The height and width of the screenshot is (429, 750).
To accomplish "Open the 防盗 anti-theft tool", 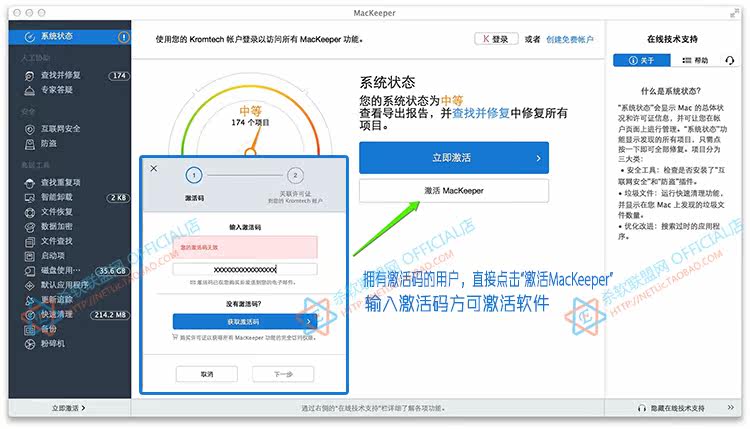I will tap(69, 143).
